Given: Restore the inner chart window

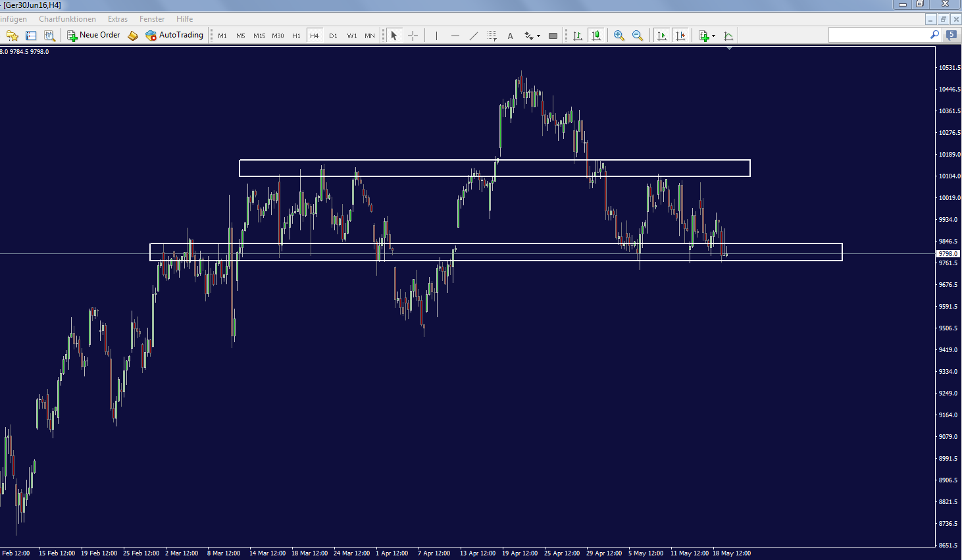Looking at the screenshot, I should 943,19.
